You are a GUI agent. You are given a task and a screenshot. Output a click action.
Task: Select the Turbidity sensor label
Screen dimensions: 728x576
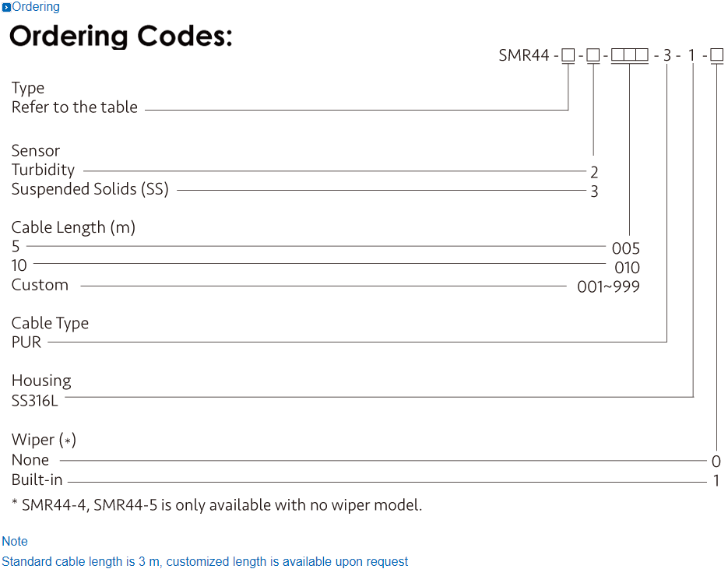click(44, 170)
